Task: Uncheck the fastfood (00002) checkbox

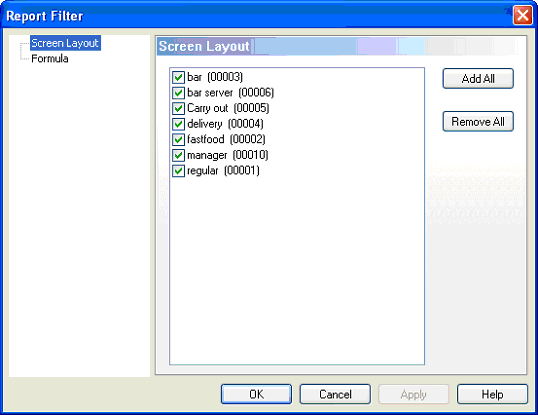Action: pyautogui.click(x=178, y=140)
